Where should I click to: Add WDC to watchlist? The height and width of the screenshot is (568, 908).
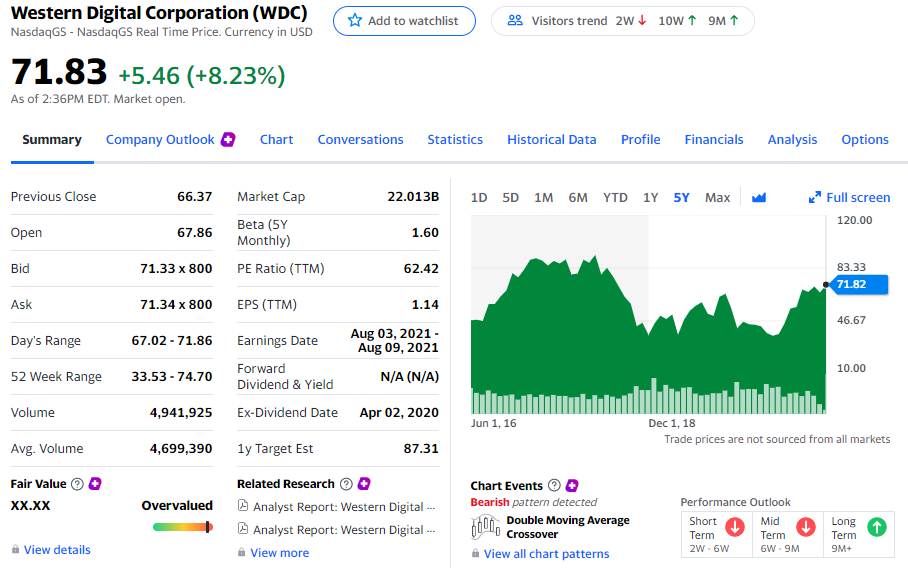(x=404, y=21)
